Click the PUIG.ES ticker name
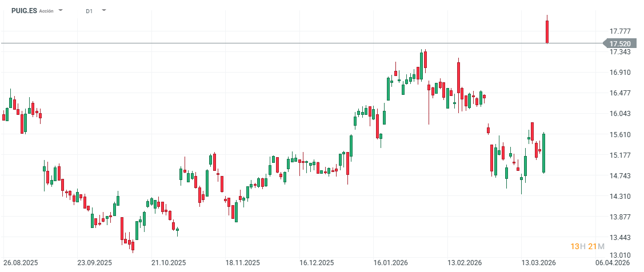 (24, 11)
